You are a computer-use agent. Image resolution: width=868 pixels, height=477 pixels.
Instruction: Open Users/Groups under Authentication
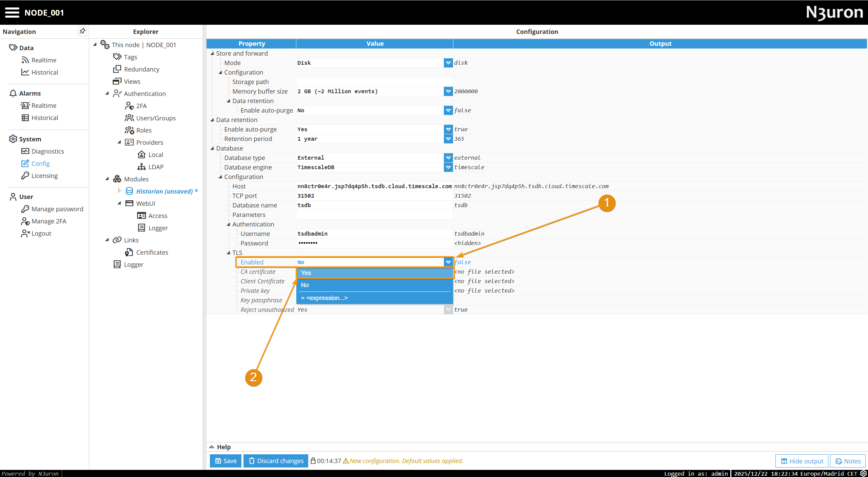pyautogui.click(x=156, y=118)
